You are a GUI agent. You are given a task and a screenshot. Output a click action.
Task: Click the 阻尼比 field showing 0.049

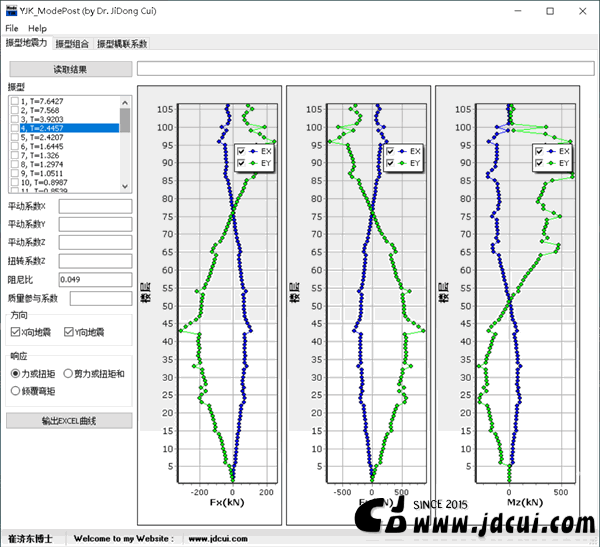[95, 279]
